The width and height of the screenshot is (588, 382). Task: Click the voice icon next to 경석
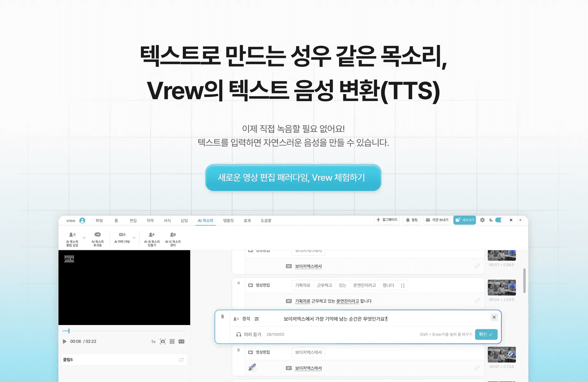coord(236,319)
